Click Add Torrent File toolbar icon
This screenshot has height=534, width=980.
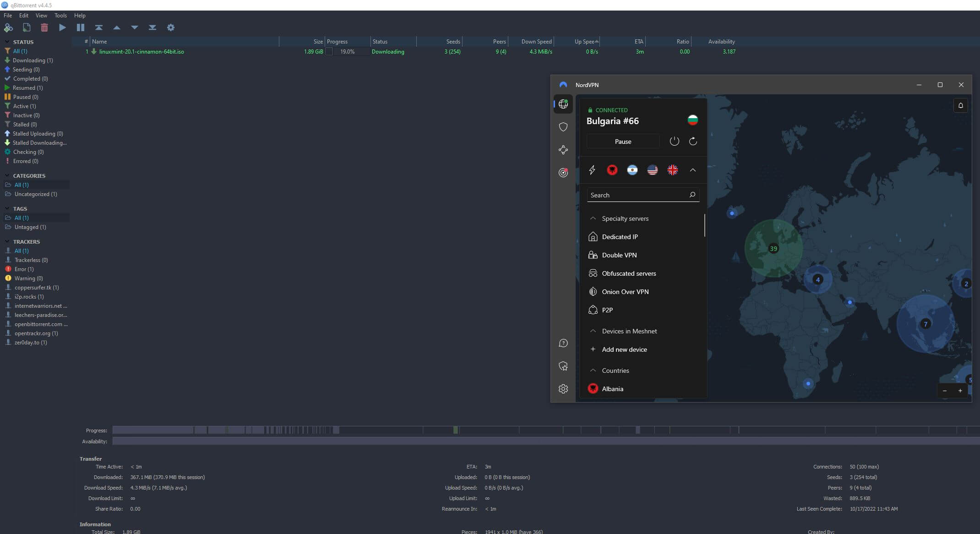click(x=27, y=27)
